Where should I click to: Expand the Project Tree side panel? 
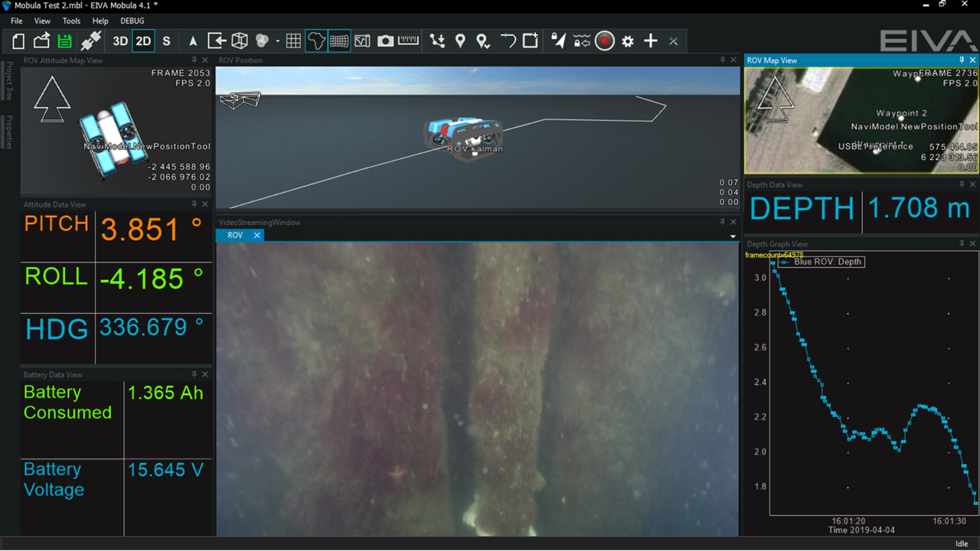[x=9, y=81]
